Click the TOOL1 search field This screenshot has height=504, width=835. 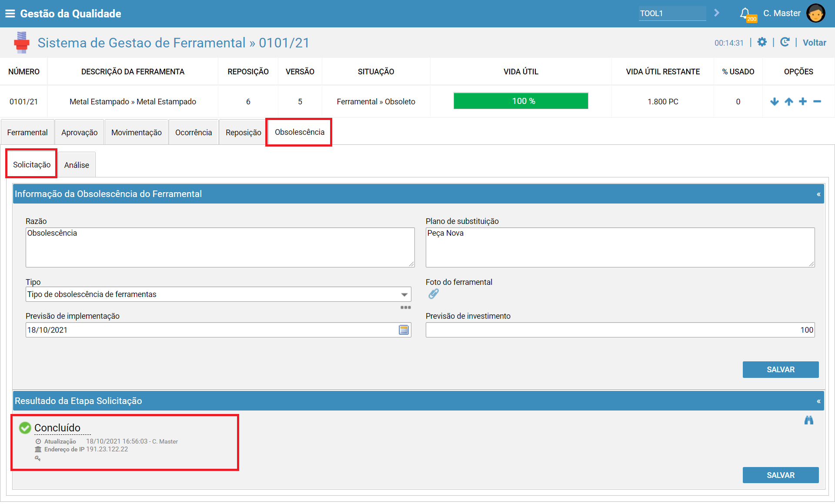tap(672, 13)
